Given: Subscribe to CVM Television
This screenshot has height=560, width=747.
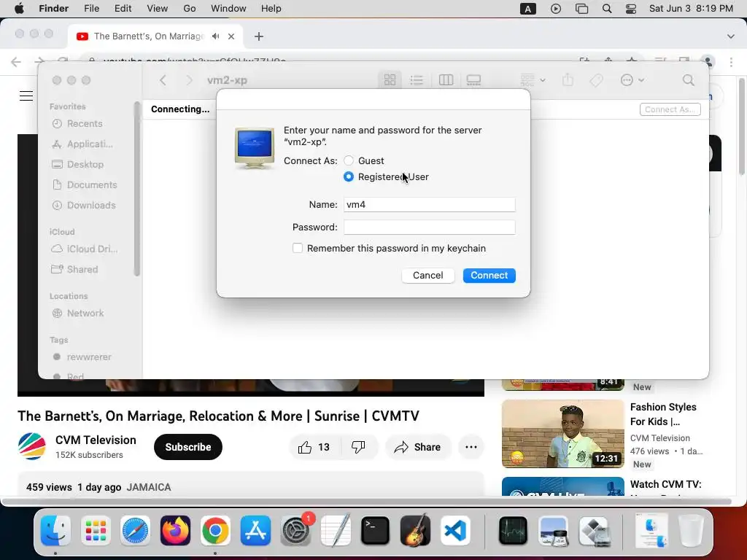Looking at the screenshot, I should (x=188, y=447).
